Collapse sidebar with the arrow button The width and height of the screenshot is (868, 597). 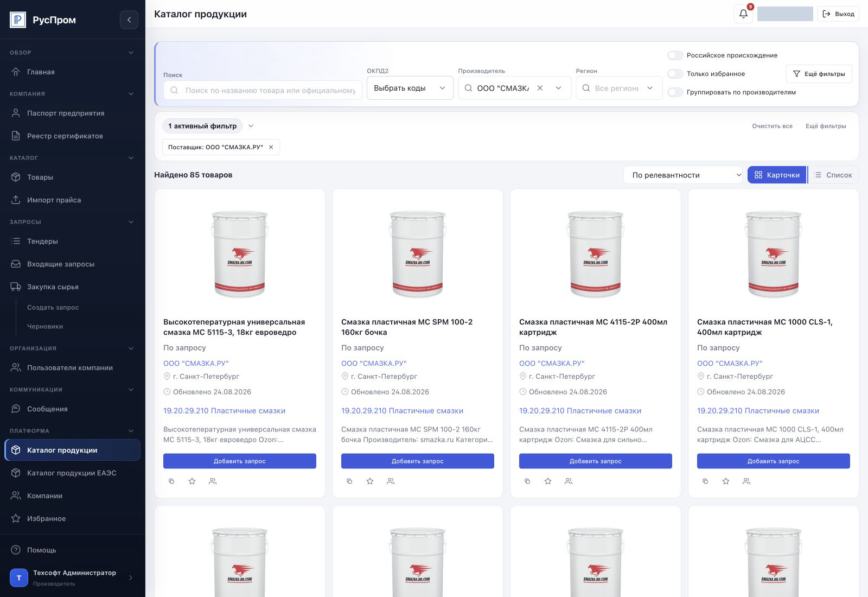pos(129,20)
